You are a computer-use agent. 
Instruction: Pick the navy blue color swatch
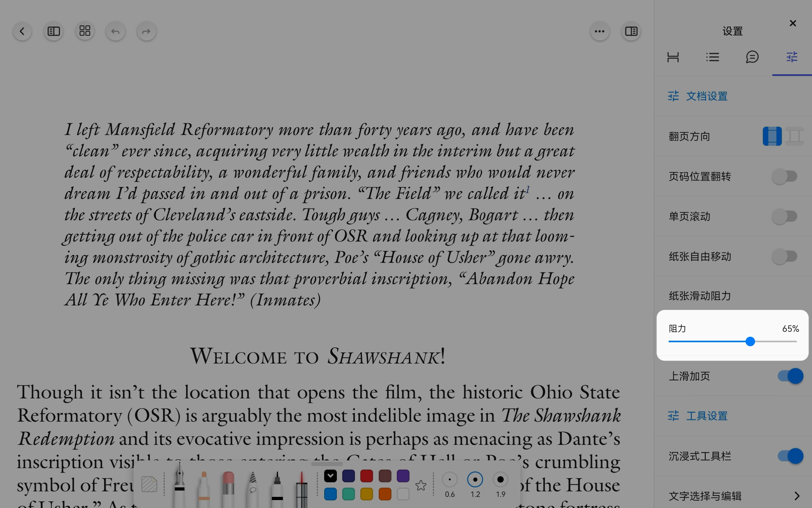pos(349,476)
